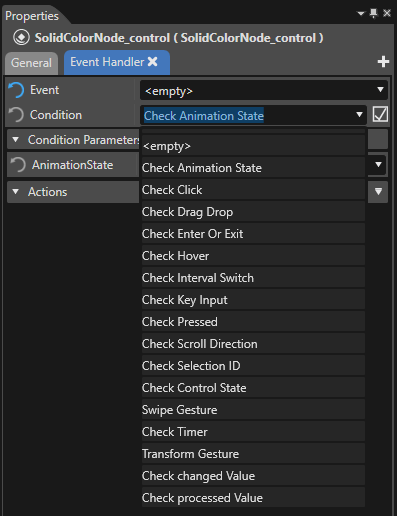Choose Check Key Input condition
Screen dimensions: 398x517
tap(253, 300)
